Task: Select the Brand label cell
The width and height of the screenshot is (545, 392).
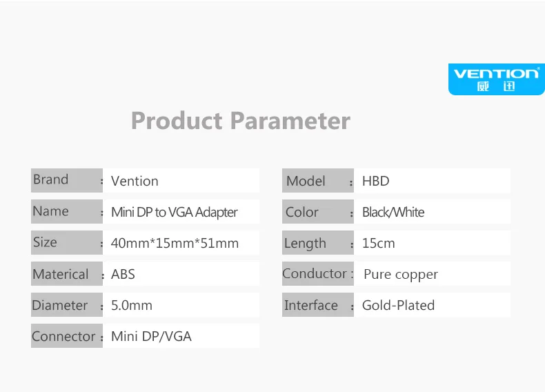Action: coord(67,181)
